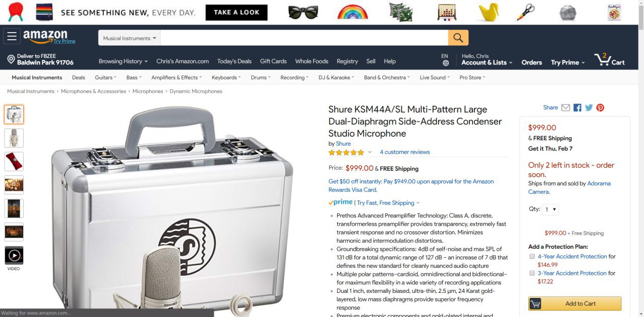Click into the Amazon search field

(x=304, y=38)
